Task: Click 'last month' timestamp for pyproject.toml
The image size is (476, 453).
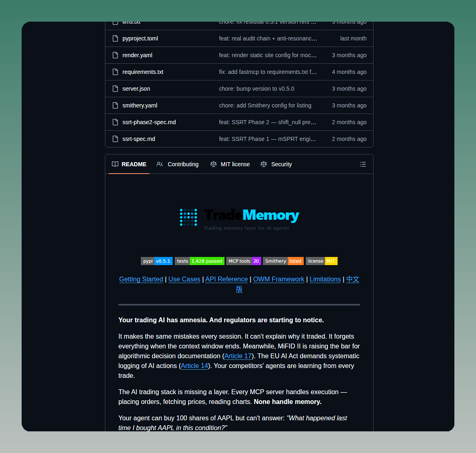Action: [x=353, y=38]
